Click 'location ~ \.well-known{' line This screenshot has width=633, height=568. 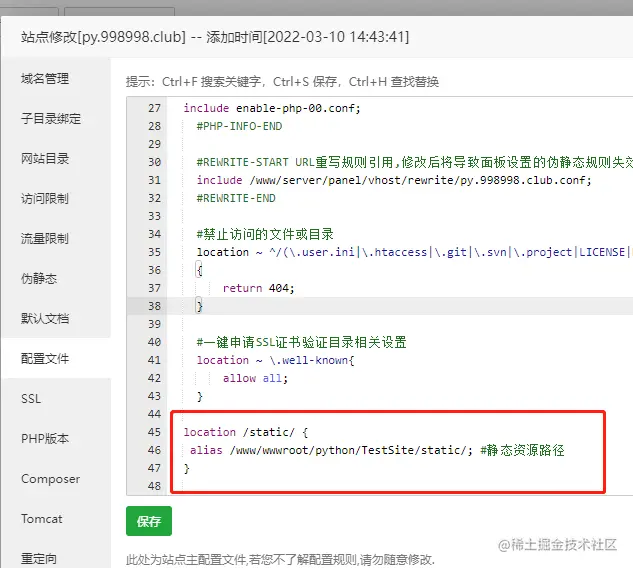pyautogui.click(x=275, y=360)
